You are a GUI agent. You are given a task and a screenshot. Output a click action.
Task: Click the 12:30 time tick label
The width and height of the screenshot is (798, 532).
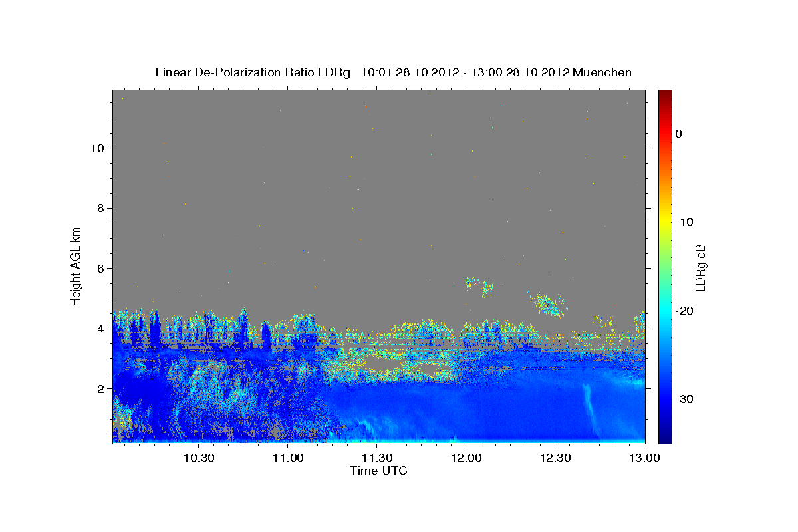[x=555, y=458]
